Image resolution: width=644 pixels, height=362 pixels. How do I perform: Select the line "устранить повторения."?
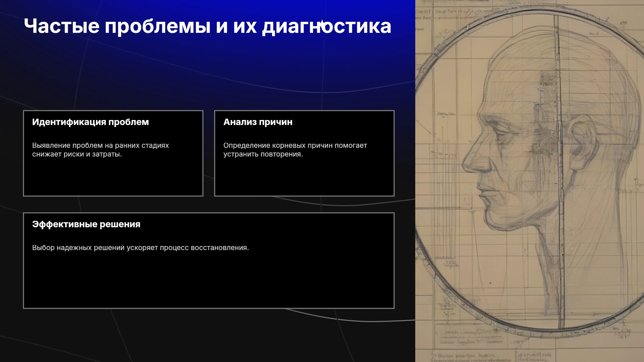pos(263,154)
